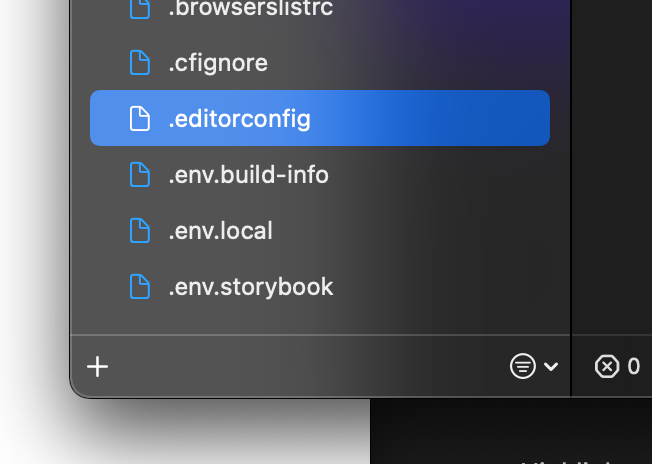Click the circular filter icon

click(522, 367)
